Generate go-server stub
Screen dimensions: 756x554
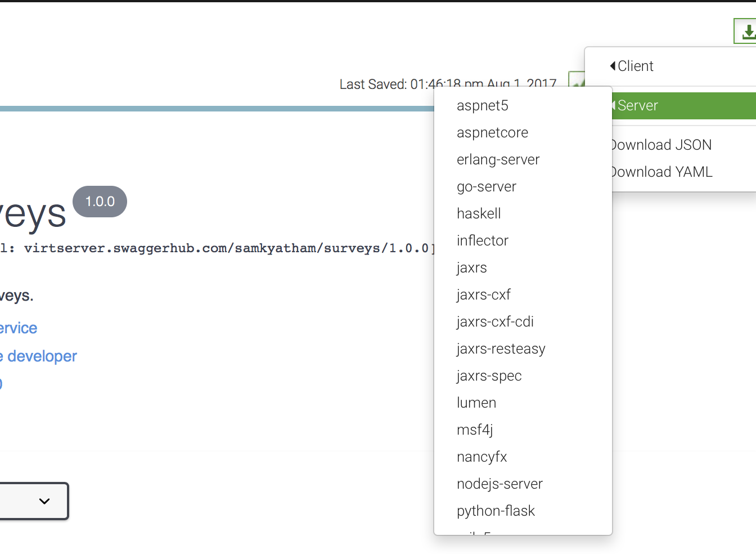tap(486, 187)
